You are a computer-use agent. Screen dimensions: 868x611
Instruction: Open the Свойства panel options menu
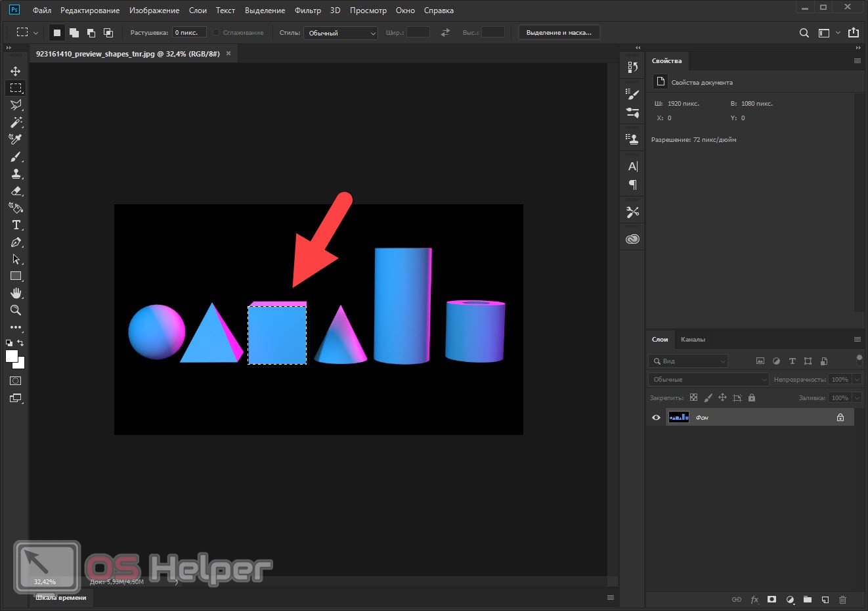[857, 60]
